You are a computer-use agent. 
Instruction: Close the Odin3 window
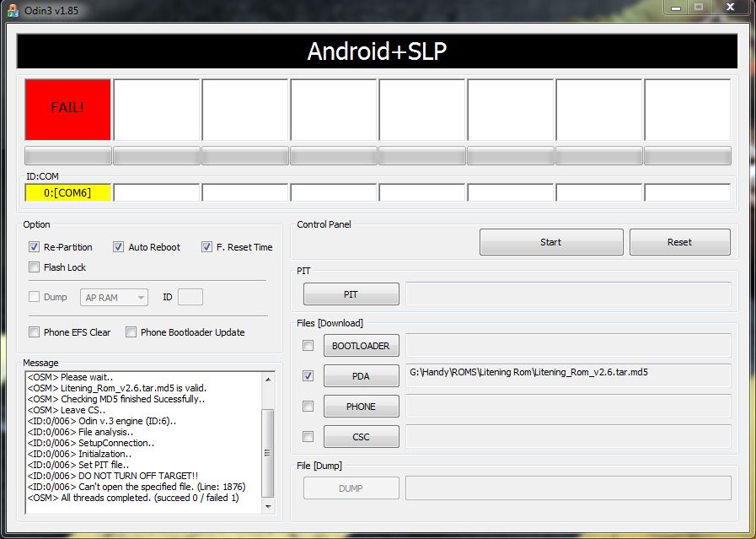tap(731, 8)
